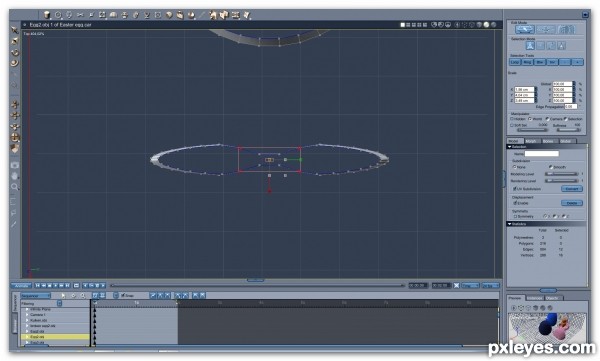The image size is (600, 361).
Task: Click the collapse handle above the timeline
Action: point(256,281)
